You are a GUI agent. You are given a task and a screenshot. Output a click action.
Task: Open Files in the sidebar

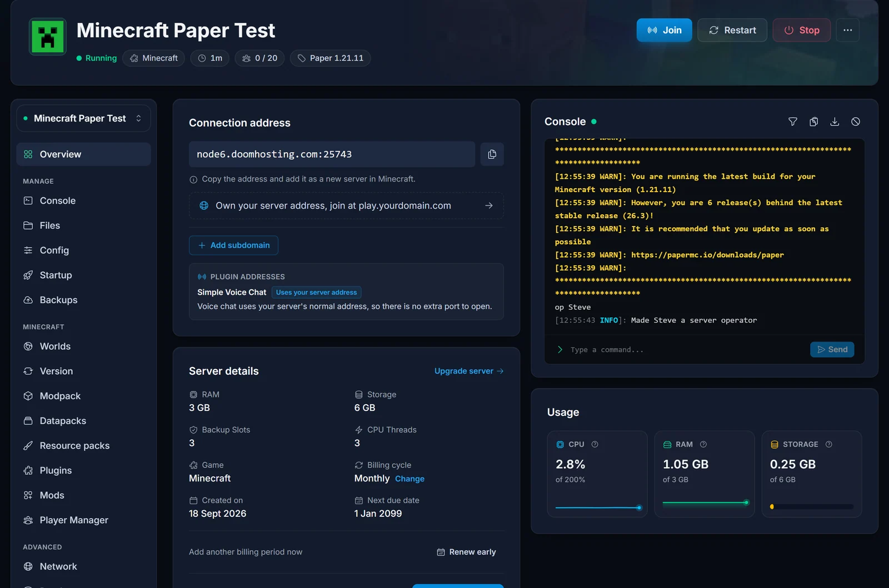tap(83, 225)
